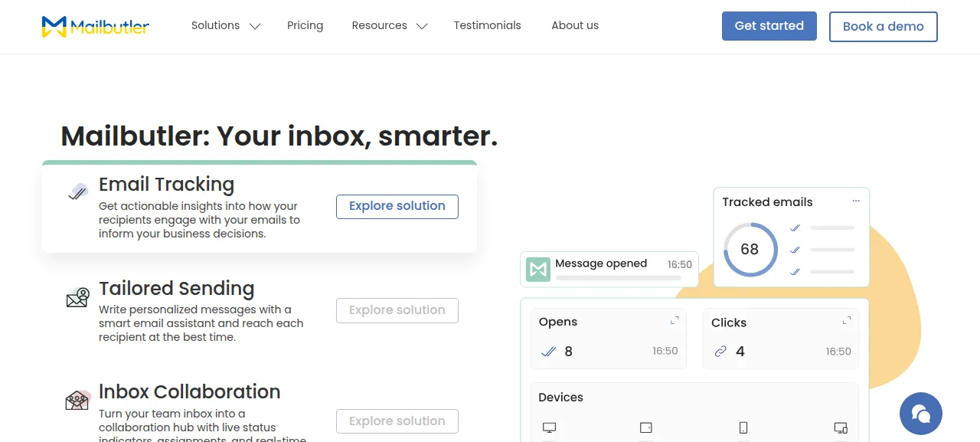
Task: Click the multi-device icon under Devices
Action: point(841,427)
